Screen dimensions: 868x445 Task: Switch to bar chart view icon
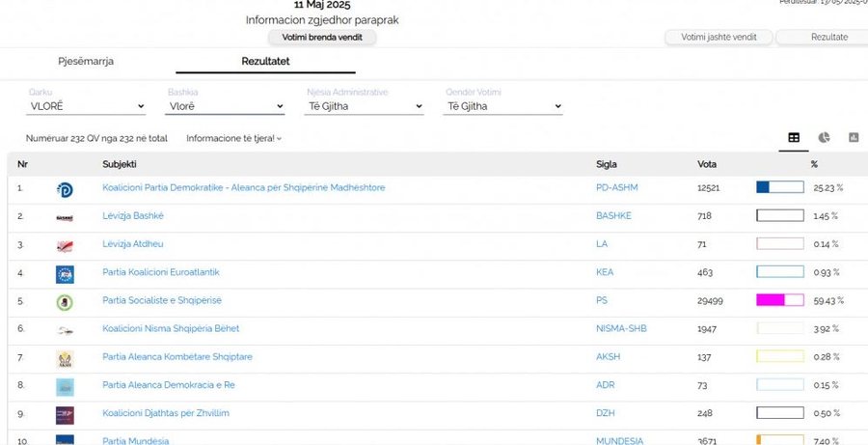854,137
